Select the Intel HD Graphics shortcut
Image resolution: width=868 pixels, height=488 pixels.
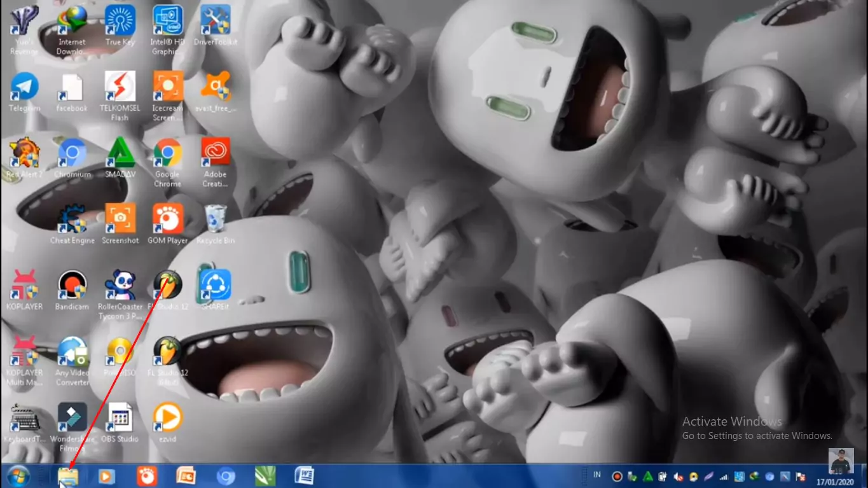coord(168,29)
